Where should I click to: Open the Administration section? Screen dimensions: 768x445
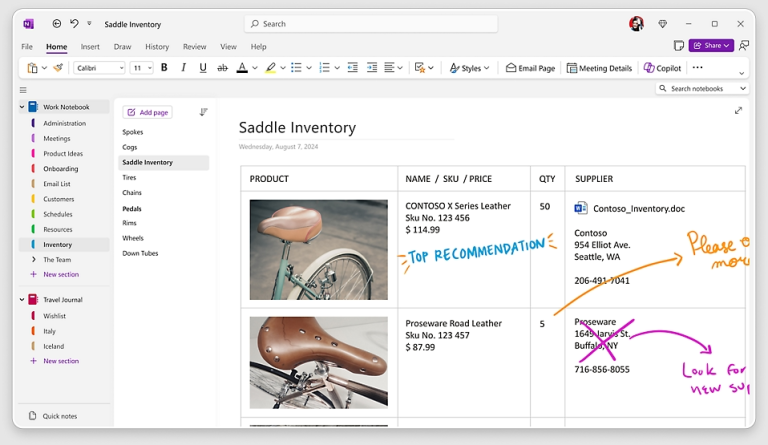[x=64, y=123]
